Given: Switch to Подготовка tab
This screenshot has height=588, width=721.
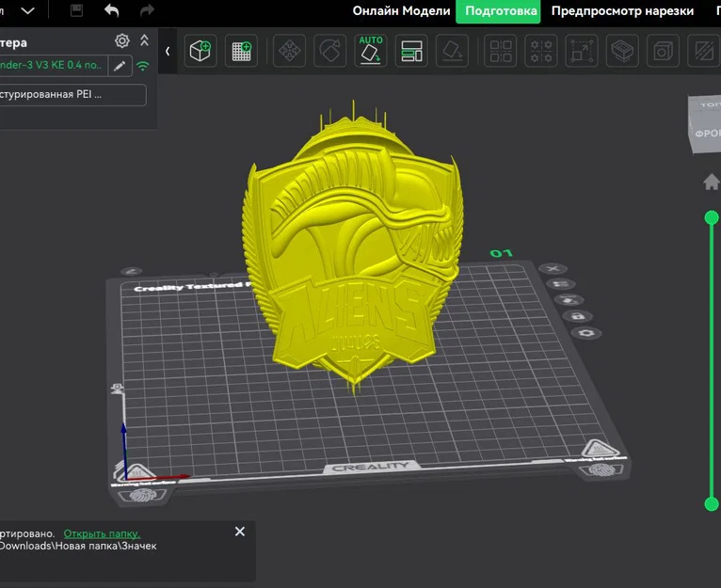Looking at the screenshot, I should (x=498, y=11).
